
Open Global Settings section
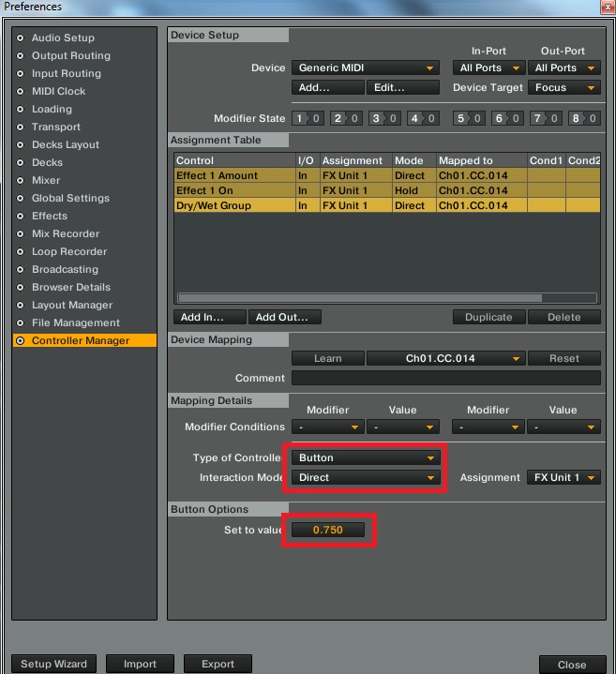(x=70, y=198)
